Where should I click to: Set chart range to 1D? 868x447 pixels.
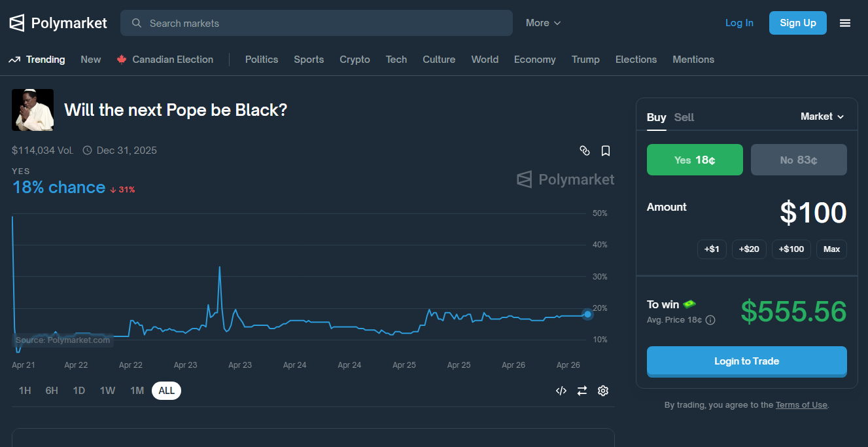(x=79, y=391)
